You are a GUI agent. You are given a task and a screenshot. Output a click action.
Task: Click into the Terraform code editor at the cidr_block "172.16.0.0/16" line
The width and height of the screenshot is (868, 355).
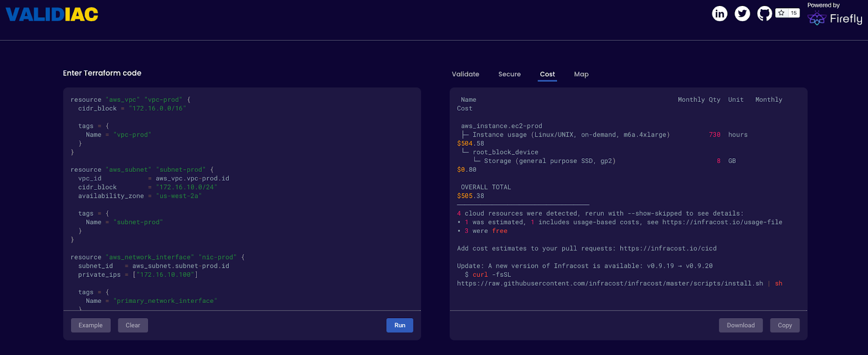pyautogui.click(x=132, y=108)
